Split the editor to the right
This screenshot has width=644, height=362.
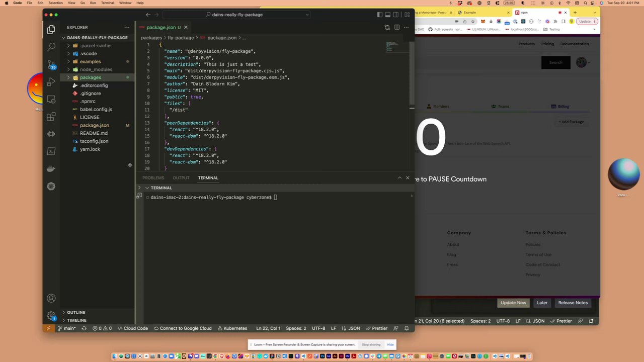(397, 27)
